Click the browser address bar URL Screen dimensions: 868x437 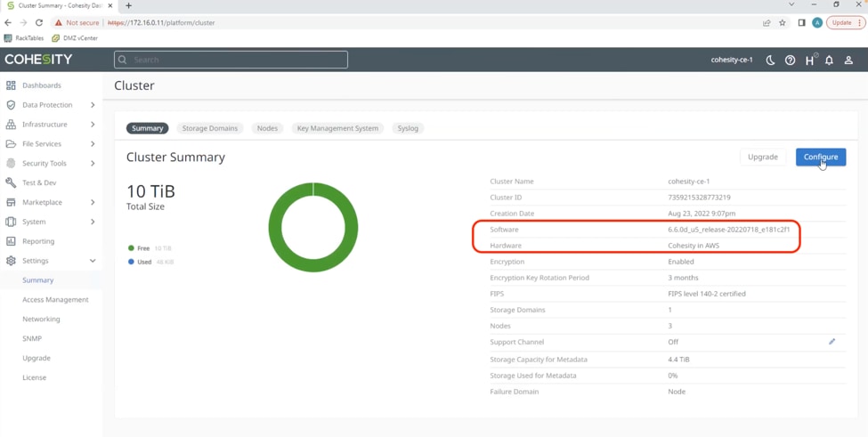point(161,22)
